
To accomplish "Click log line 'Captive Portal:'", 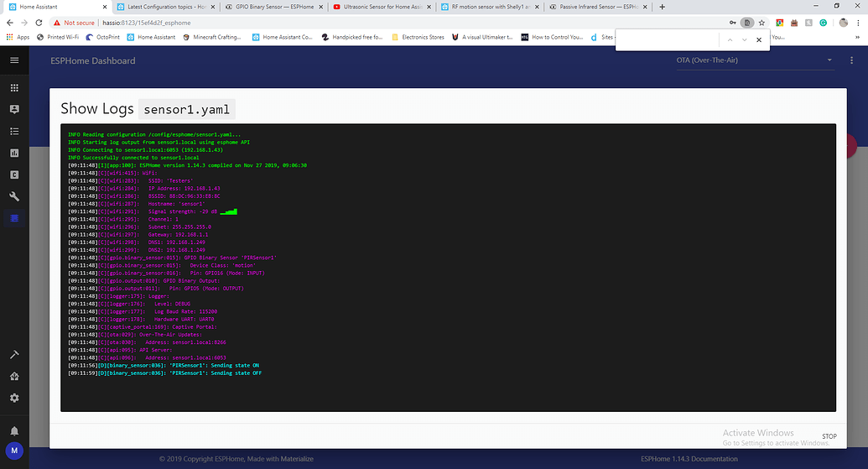I will pyautogui.click(x=143, y=327).
